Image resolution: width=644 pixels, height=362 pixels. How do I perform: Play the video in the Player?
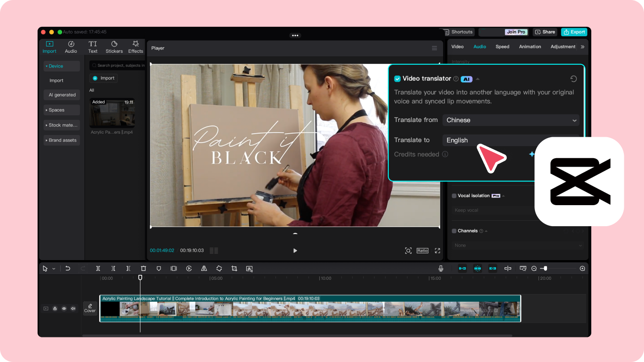point(295,251)
